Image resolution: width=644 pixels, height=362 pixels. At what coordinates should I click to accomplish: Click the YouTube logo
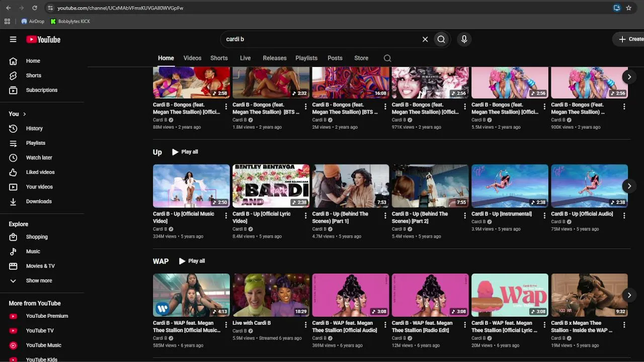click(43, 39)
